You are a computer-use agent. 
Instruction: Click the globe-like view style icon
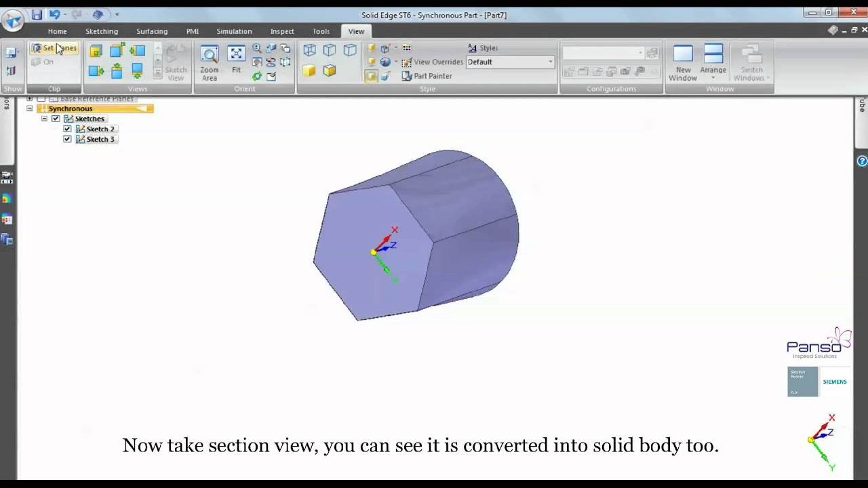tap(385, 62)
